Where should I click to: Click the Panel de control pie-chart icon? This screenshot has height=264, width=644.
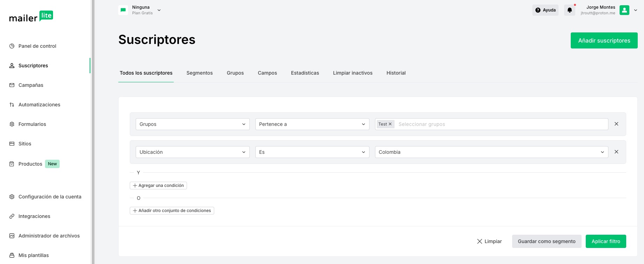pyautogui.click(x=12, y=46)
